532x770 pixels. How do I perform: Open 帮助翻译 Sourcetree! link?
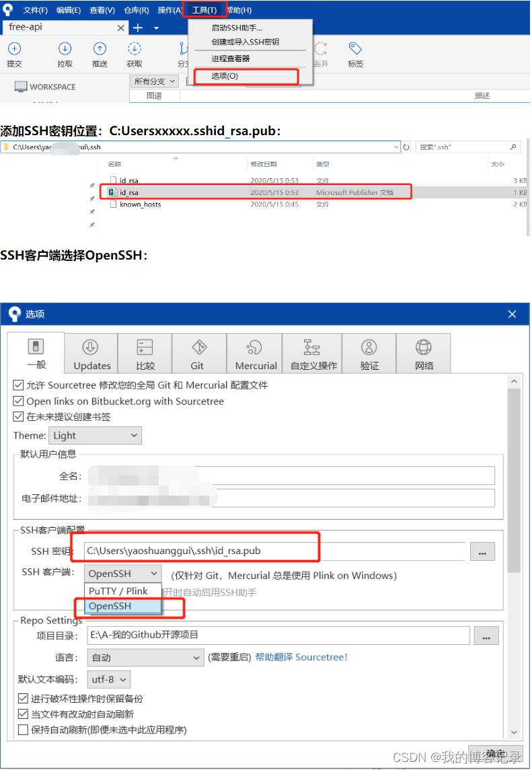301,657
